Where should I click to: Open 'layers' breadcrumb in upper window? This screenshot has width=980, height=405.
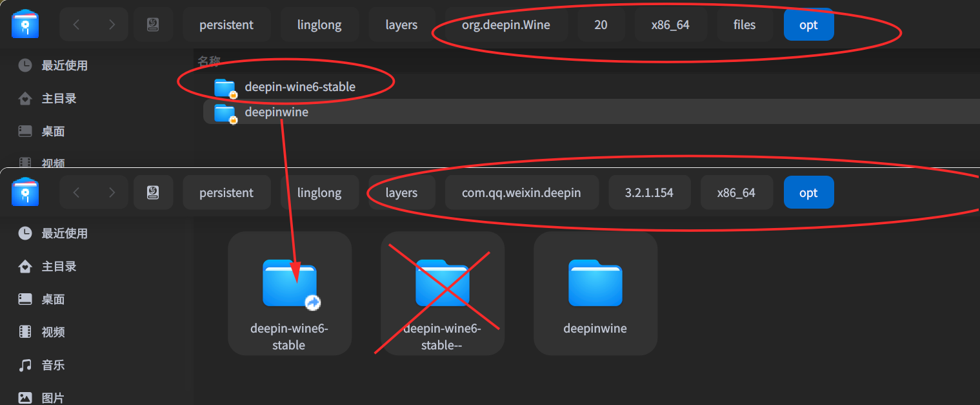tap(401, 25)
